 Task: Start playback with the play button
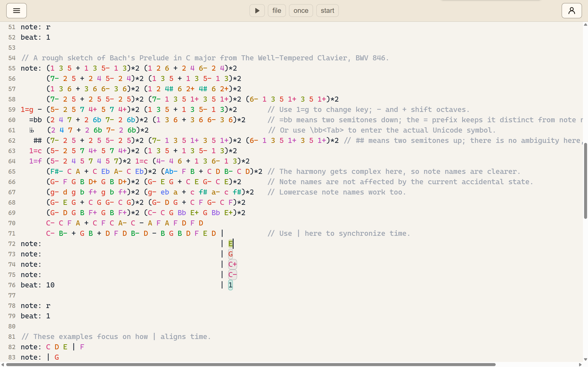[257, 11]
